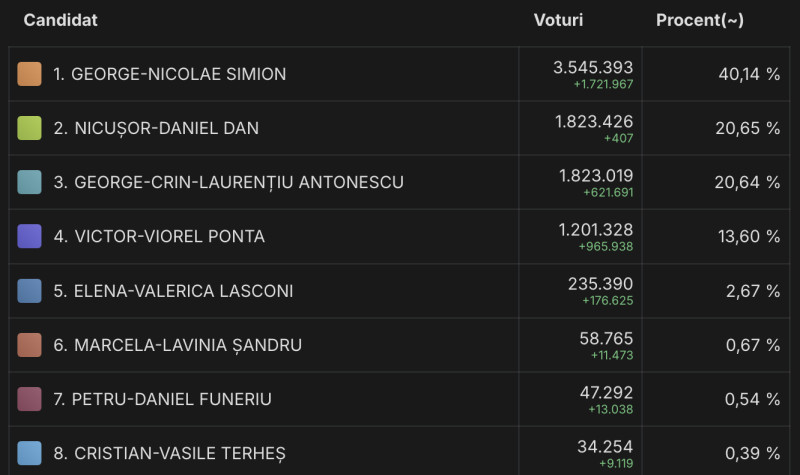Select the salmon swatch for Marcela-Lavinia Șandru
The height and width of the screenshot is (475, 800).
(x=30, y=345)
